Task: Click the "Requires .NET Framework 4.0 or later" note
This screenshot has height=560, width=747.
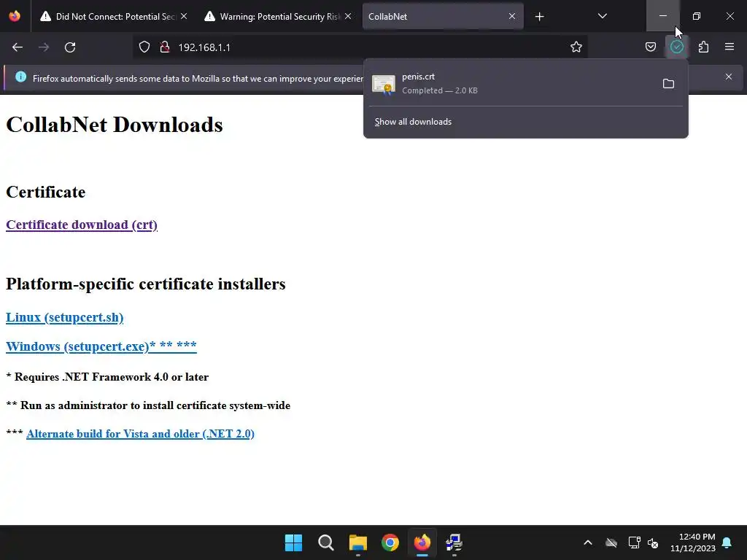Action: [107, 377]
